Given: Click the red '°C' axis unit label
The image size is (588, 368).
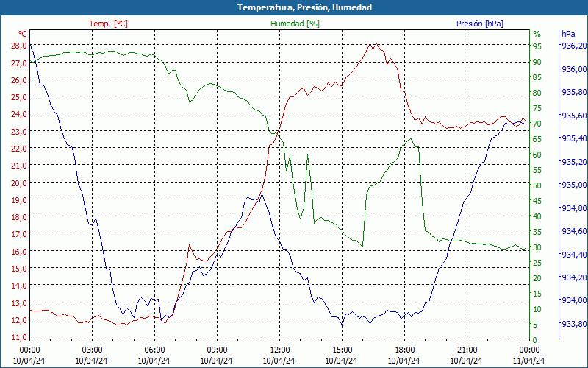Looking at the screenshot, I should point(23,34).
